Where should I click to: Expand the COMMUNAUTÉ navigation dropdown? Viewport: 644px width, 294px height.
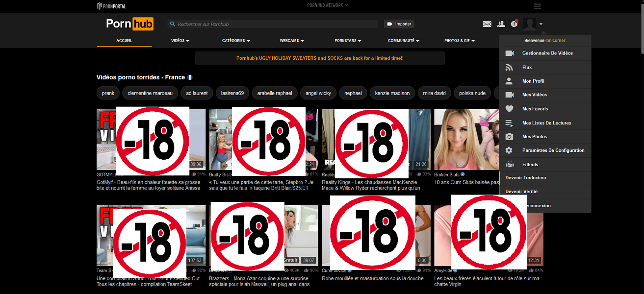[x=404, y=41]
